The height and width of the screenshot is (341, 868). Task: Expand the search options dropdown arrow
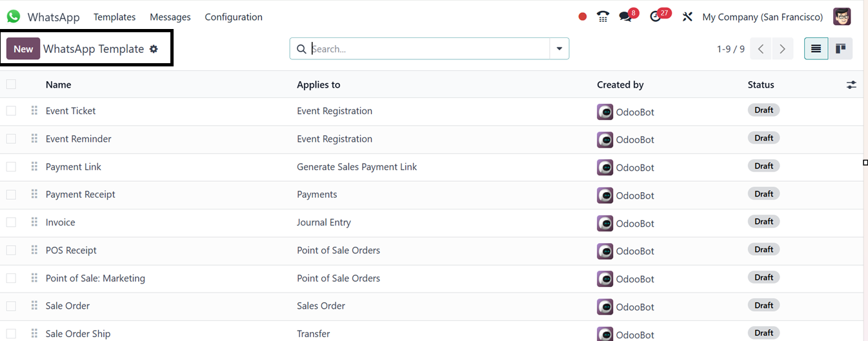[x=559, y=49]
